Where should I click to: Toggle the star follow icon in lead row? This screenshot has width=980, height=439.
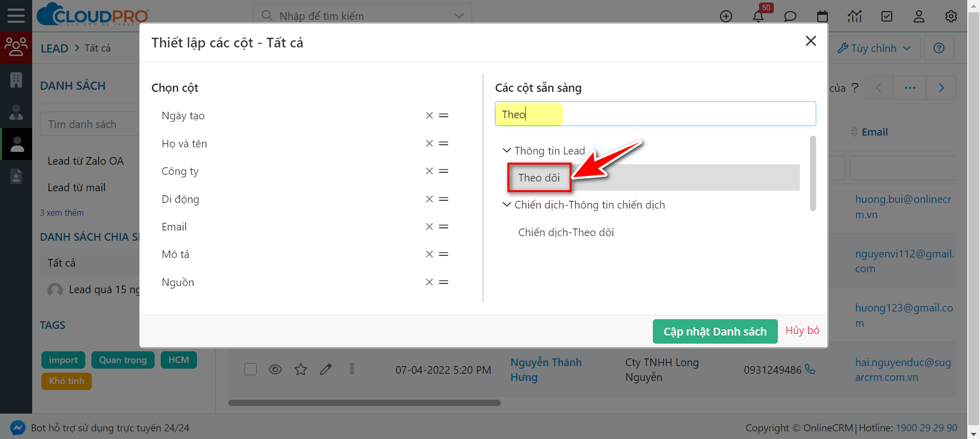[x=301, y=369]
